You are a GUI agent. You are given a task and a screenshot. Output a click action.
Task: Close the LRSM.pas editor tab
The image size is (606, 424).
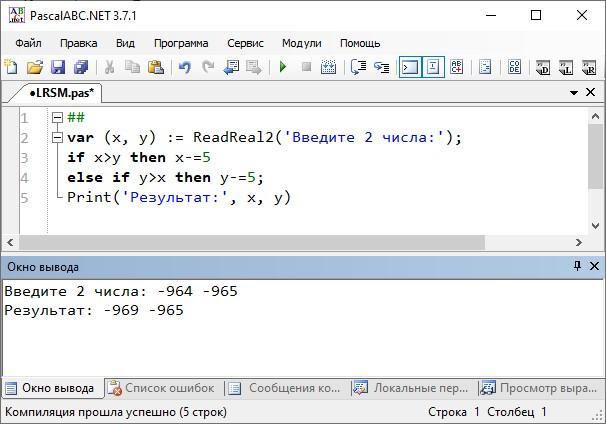tap(590, 92)
